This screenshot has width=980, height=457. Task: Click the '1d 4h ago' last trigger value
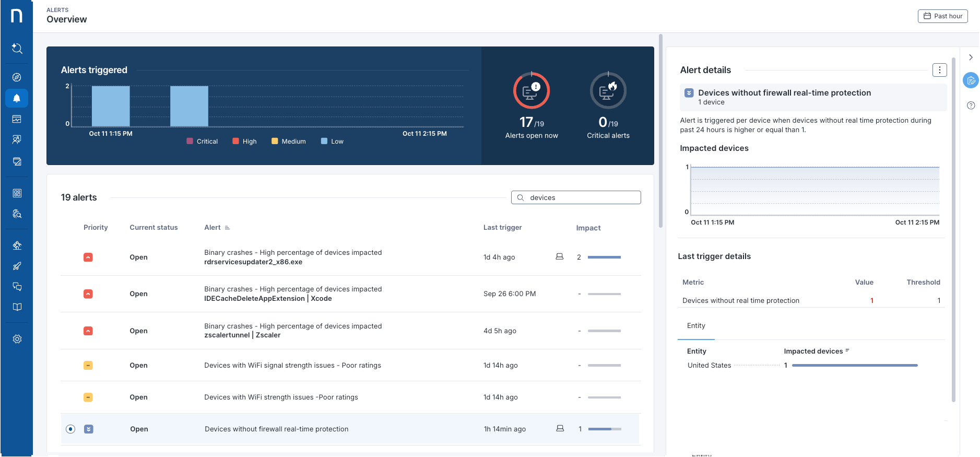click(499, 257)
